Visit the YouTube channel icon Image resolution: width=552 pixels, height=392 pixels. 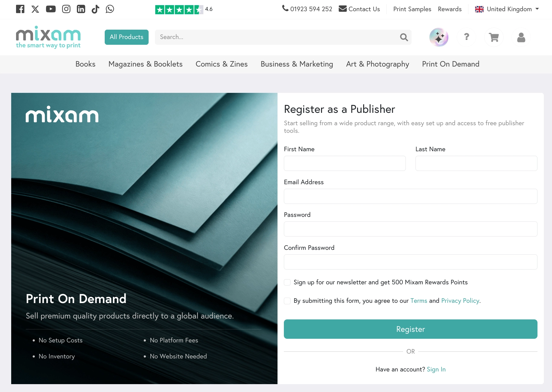click(x=51, y=9)
